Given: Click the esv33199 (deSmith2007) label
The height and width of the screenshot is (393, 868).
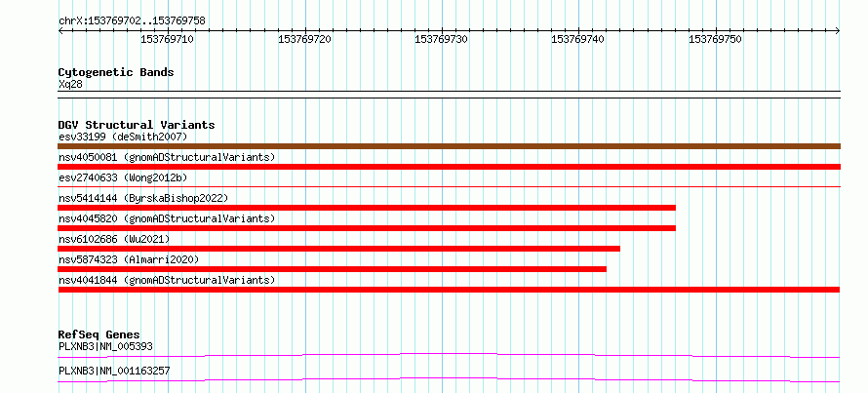Looking at the screenshot, I should 123,137.
